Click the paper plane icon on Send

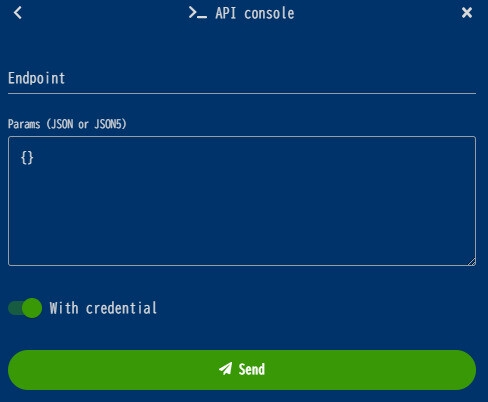point(225,369)
